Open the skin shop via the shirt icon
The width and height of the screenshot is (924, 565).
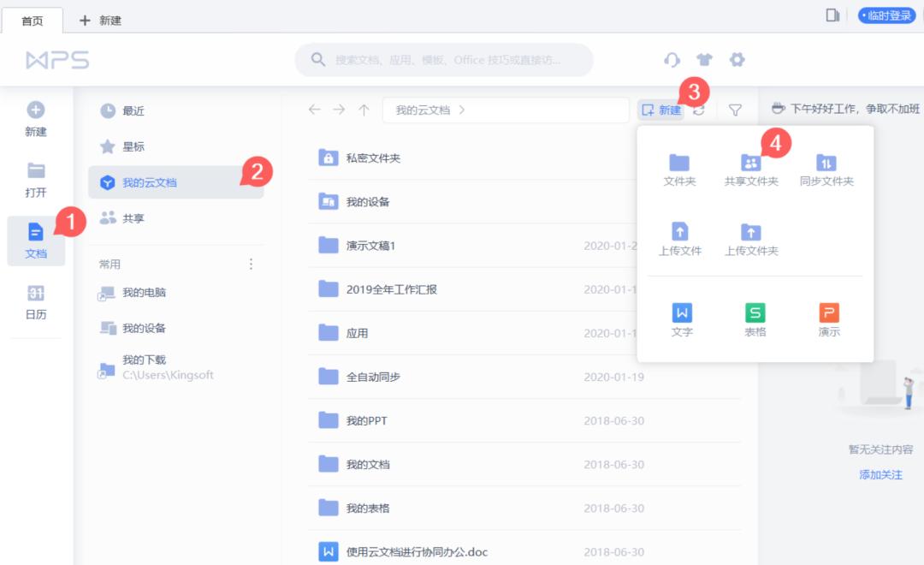[704, 60]
